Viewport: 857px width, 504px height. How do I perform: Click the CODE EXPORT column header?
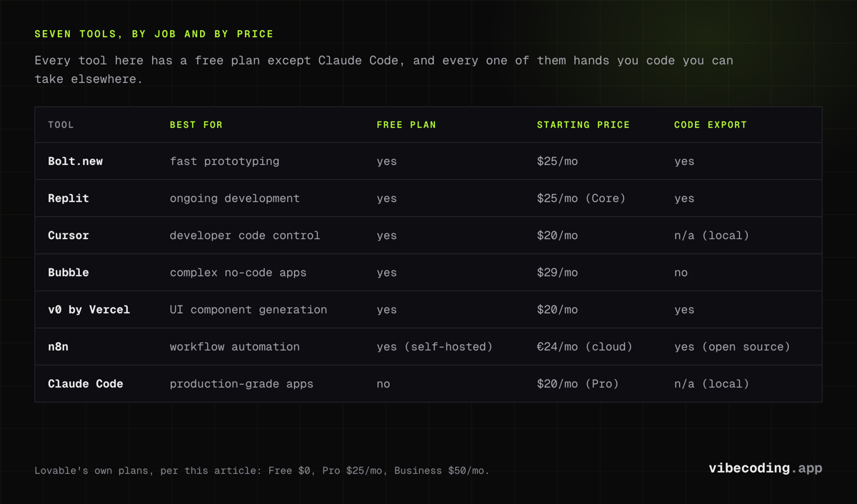(x=711, y=125)
